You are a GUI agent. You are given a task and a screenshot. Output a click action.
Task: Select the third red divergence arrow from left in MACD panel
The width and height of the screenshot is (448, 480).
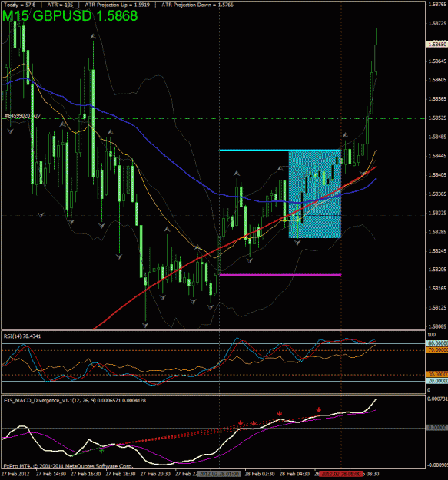pyautogui.click(x=280, y=414)
